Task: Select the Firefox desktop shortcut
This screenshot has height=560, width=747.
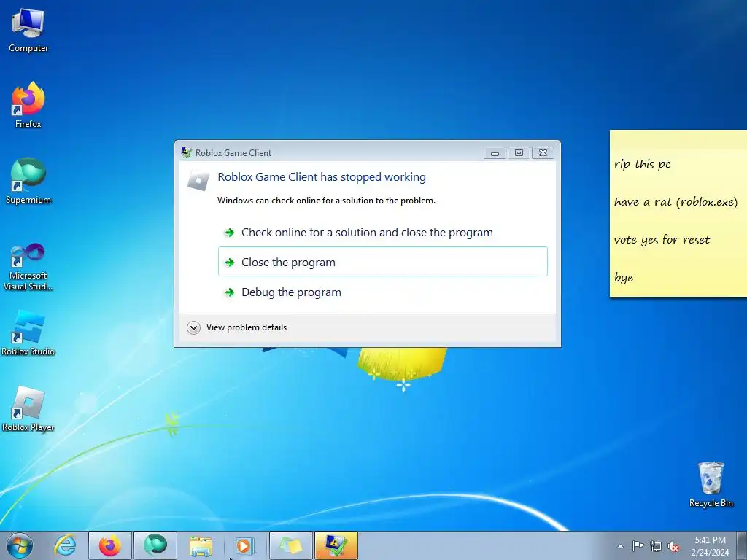Action: pos(28,105)
